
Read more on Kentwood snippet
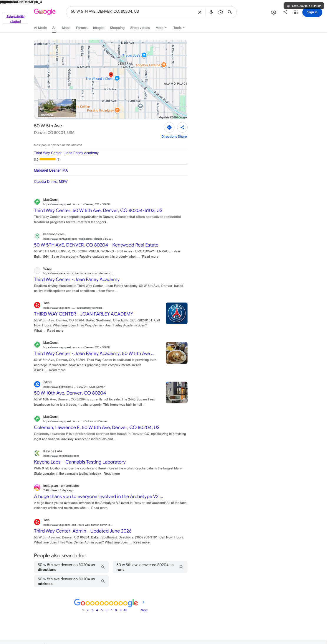(x=150, y=257)
